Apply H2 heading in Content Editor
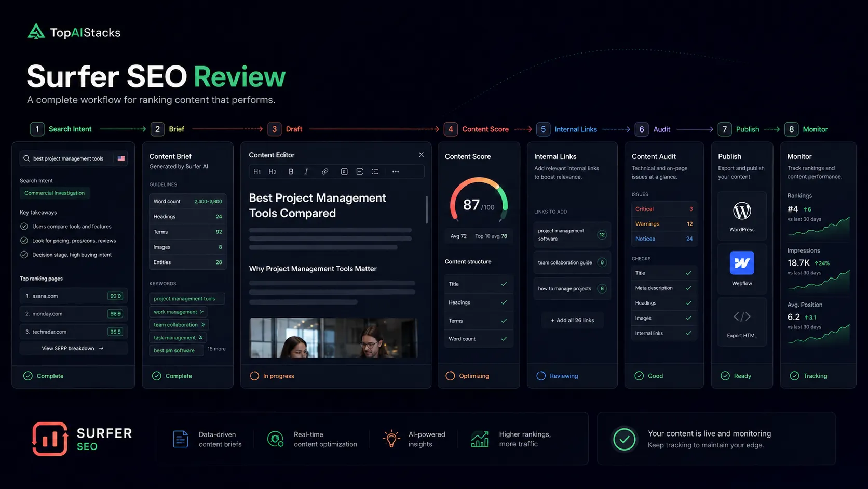 point(272,171)
